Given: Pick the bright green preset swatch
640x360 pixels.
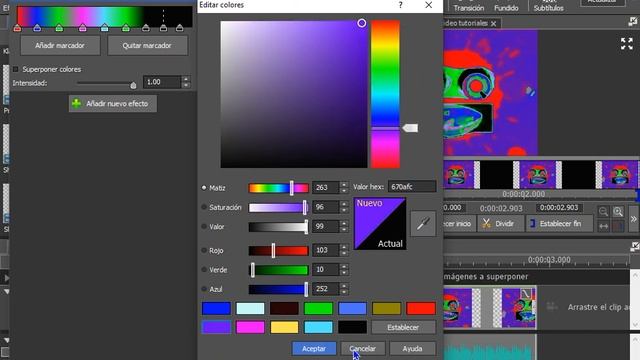Looking at the screenshot, I should [x=318, y=308].
